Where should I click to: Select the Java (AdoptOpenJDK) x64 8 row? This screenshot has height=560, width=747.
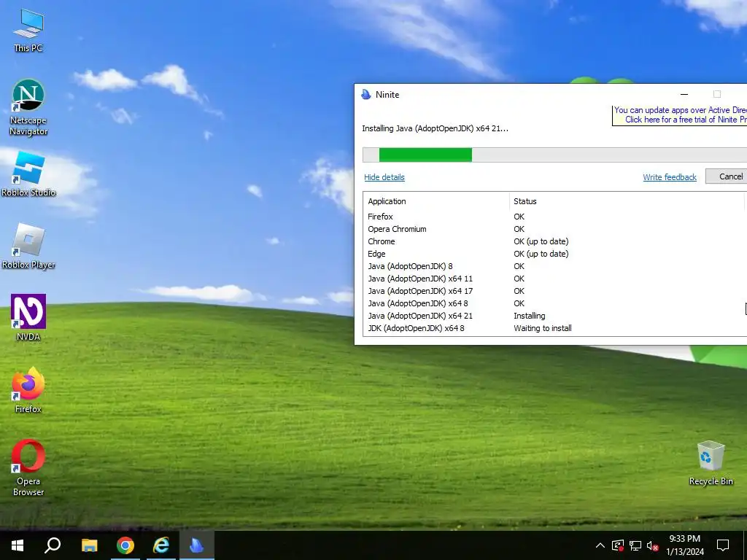(x=554, y=303)
